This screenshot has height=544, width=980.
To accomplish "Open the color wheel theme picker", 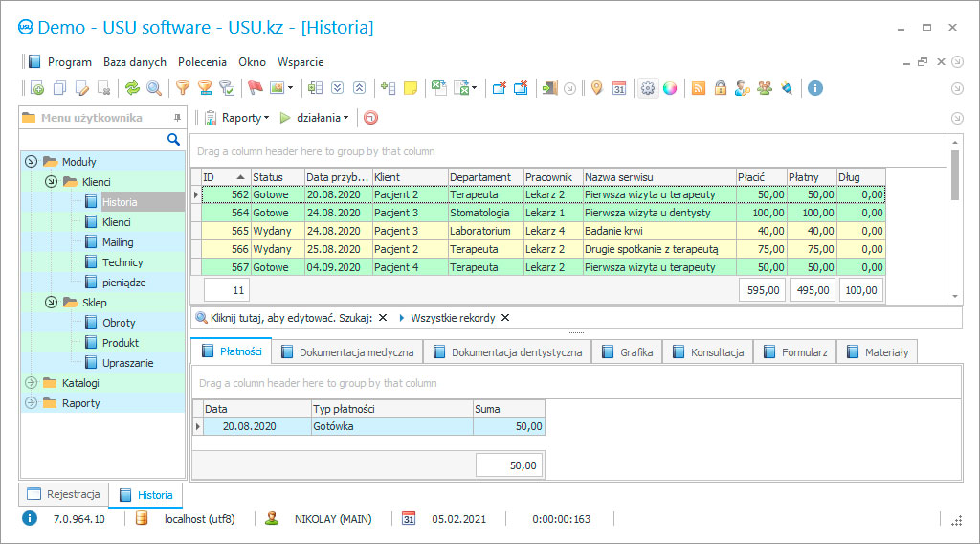I will point(670,88).
